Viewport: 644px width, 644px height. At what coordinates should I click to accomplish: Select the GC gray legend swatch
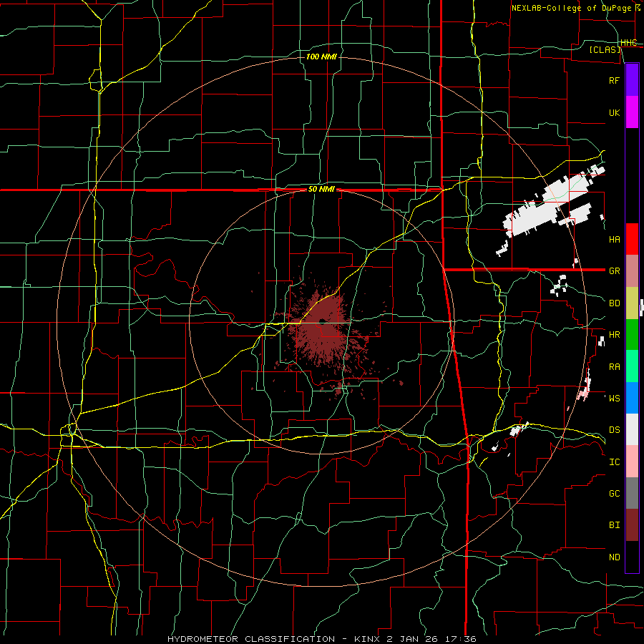[x=632, y=493]
